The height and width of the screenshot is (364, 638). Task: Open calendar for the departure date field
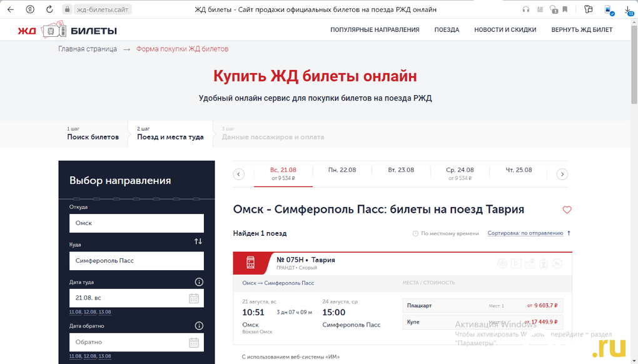194,298
